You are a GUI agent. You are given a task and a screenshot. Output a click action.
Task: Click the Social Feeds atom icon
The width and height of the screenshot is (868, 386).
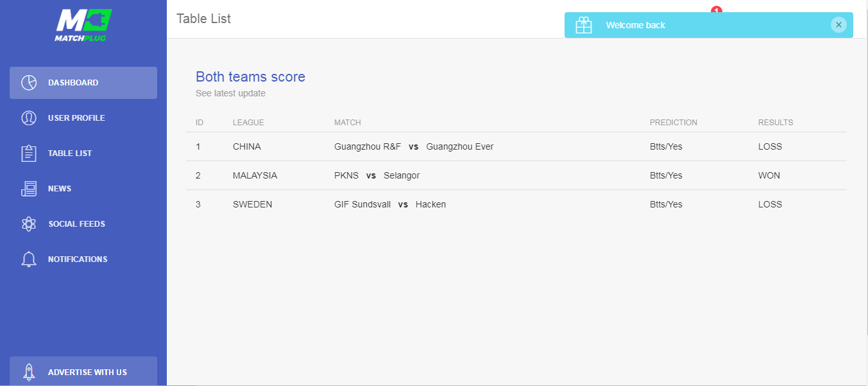[29, 224]
